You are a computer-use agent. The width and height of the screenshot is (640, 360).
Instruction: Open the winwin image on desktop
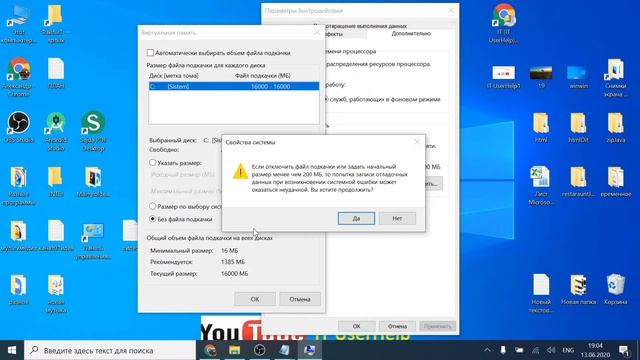pos(578,77)
